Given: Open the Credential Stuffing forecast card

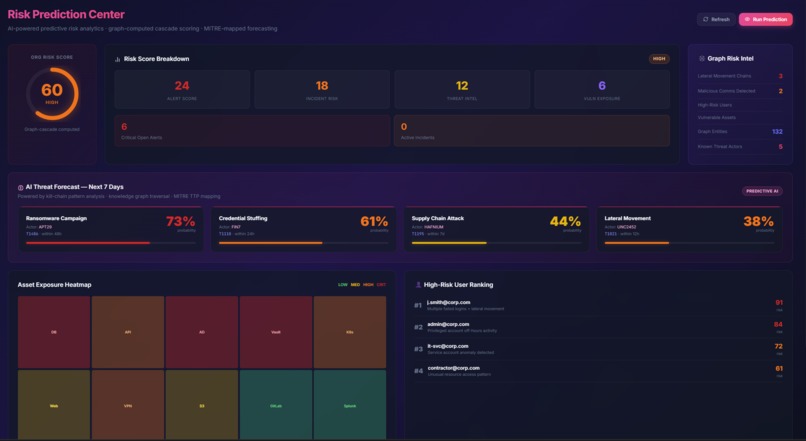Looking at the screenshot, I should (303, 229).
